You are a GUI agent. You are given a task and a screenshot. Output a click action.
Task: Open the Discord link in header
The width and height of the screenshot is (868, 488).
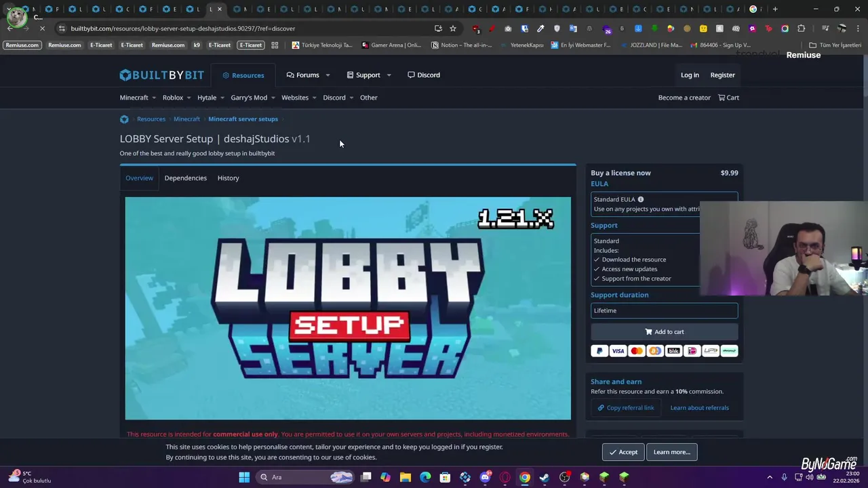pyautogui.click(x=424, y=75)
